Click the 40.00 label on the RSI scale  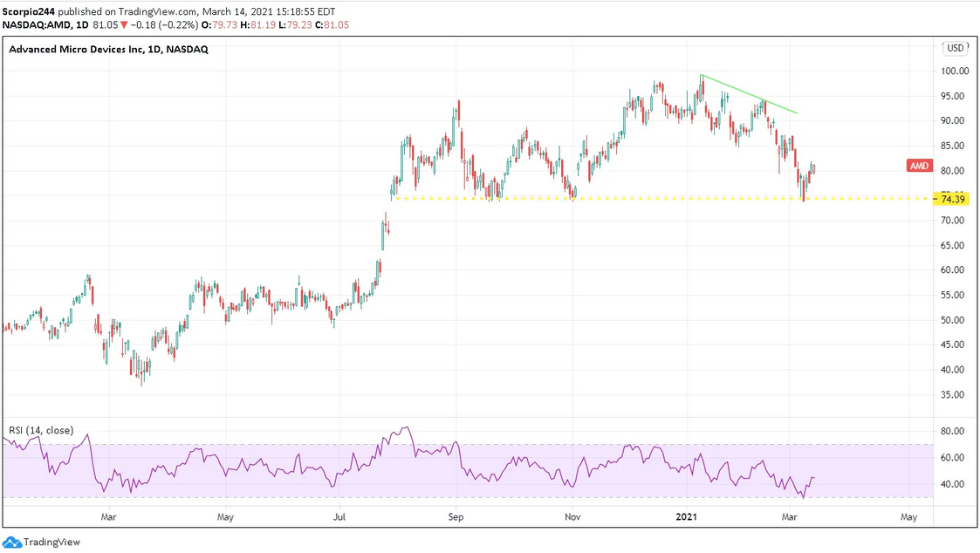(952, 484)
